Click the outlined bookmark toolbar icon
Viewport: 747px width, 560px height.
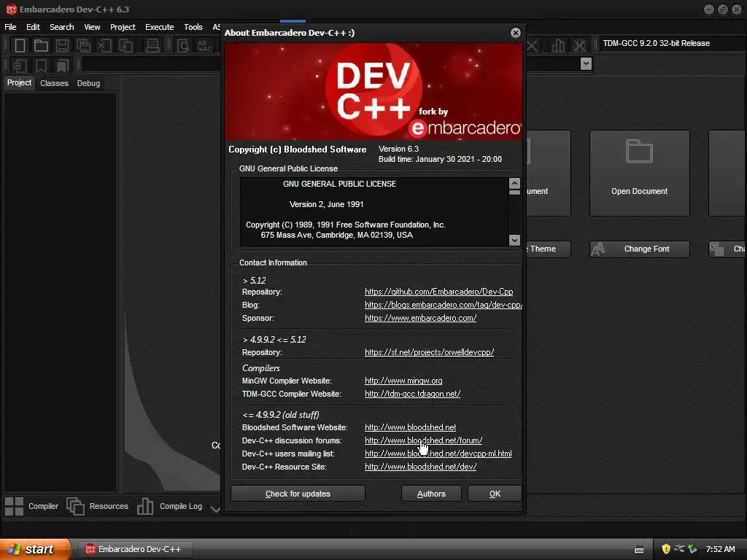[x=41, y=65]
